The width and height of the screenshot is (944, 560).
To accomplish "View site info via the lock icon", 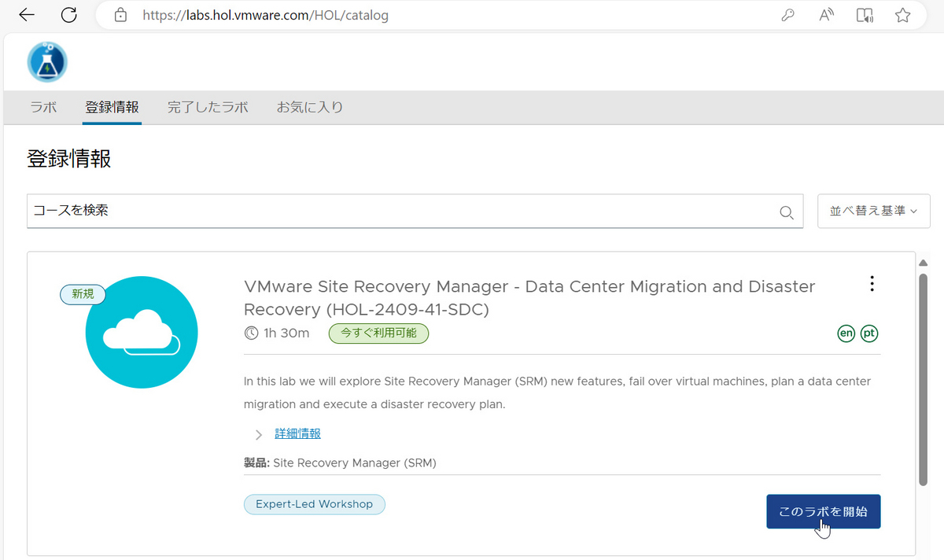I will point(120,15).
